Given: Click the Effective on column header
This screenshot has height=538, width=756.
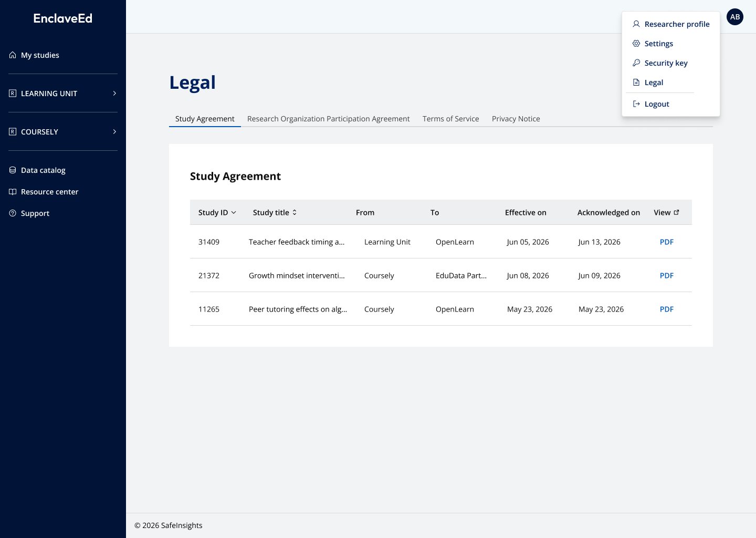Looking at the screenshot, I should point(526,213).
